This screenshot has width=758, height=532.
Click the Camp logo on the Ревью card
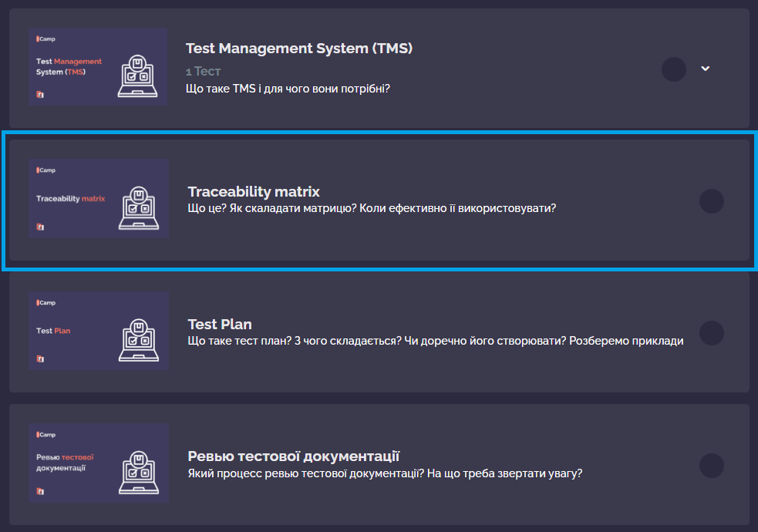44,433
